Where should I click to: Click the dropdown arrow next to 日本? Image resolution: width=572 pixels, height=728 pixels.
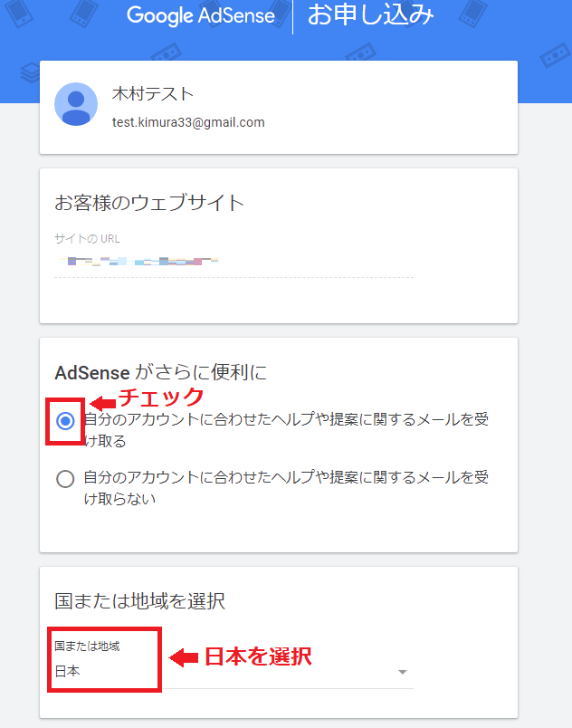click(402, 672)
